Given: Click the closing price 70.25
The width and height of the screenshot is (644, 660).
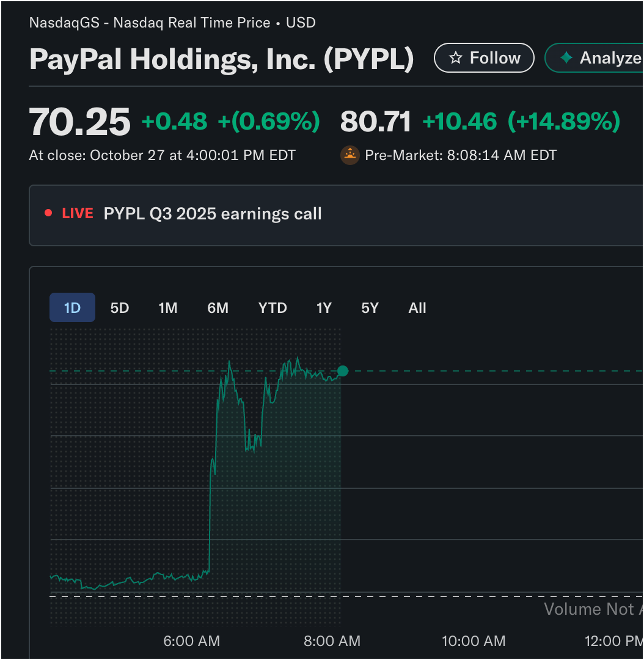Looking at the screenshot, I should 79,122.
